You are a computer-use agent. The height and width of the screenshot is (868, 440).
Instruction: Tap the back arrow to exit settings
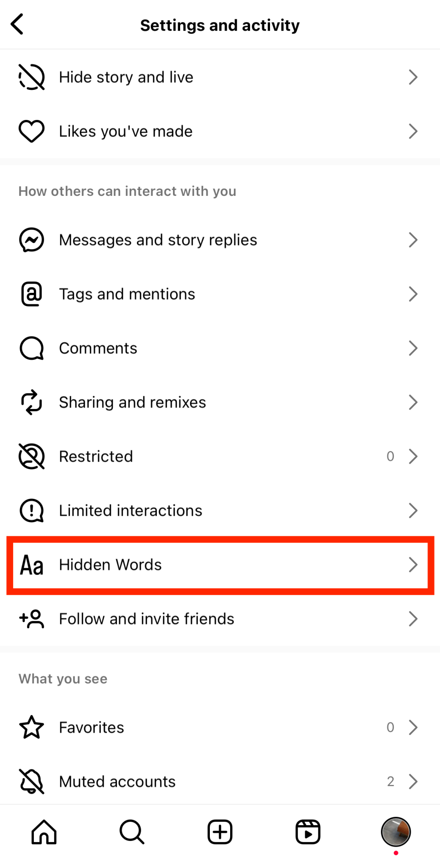point(17,24)
